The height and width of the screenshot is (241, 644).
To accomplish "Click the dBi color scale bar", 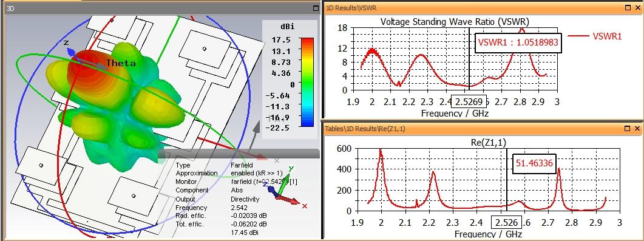I will pyautogui.click(x=307, y=82).
